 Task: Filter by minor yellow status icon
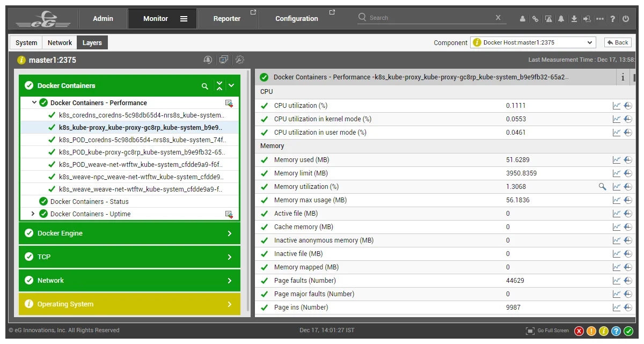click(604, 331)
